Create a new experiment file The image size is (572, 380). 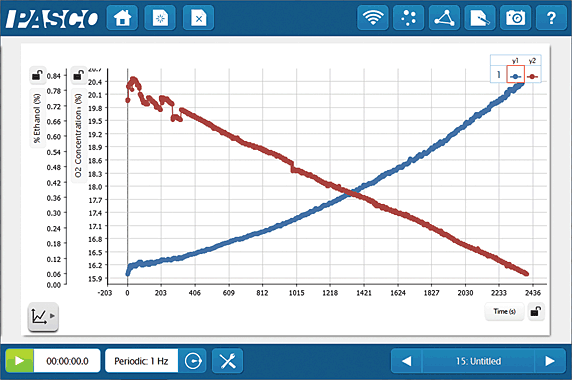coord(160,18)
